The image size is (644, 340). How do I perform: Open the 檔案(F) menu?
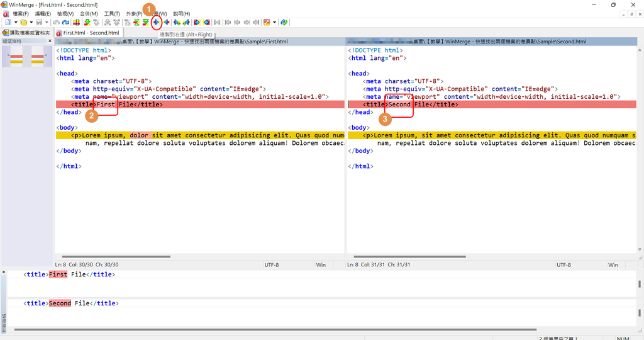[x=20, y=13]
